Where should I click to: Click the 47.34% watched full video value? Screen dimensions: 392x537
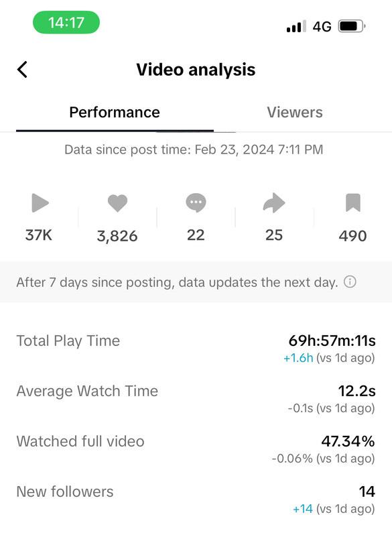[348, 441]
